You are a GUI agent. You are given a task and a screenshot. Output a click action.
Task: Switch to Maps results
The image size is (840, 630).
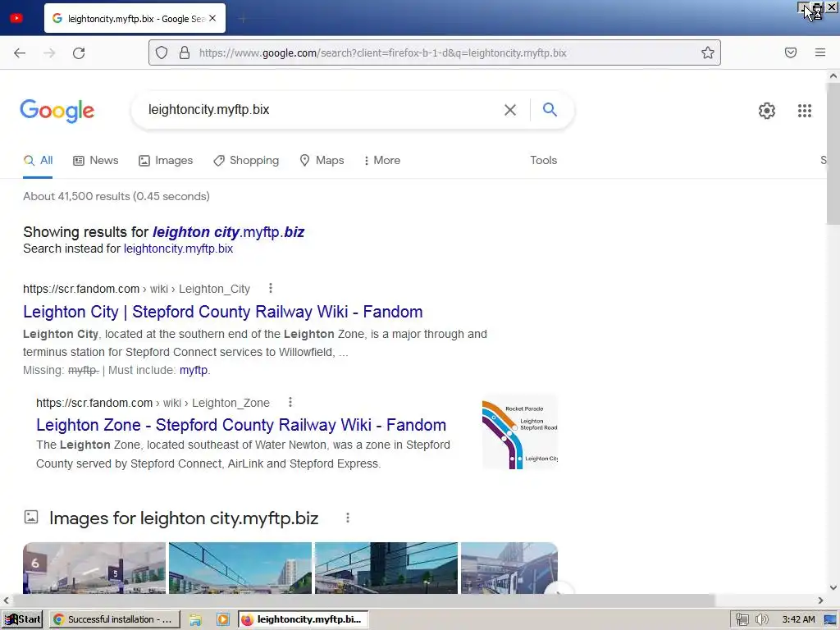(x=322, y=160)
